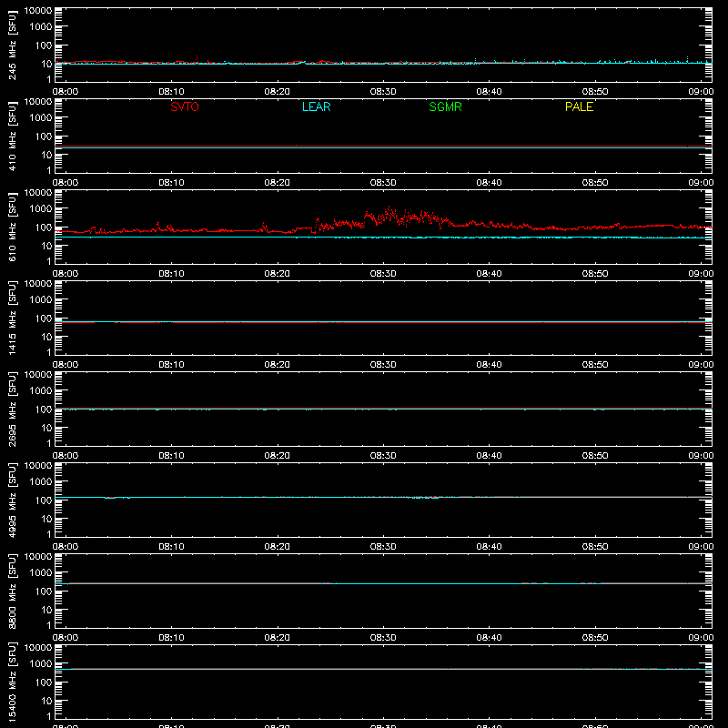Click the 08:00 time label under 245 MHz plot
This screenshot has width=728, height=728.
(66, 92)
